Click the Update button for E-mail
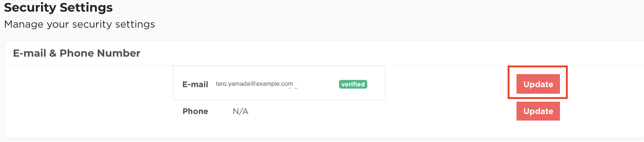 click(538, 84)
